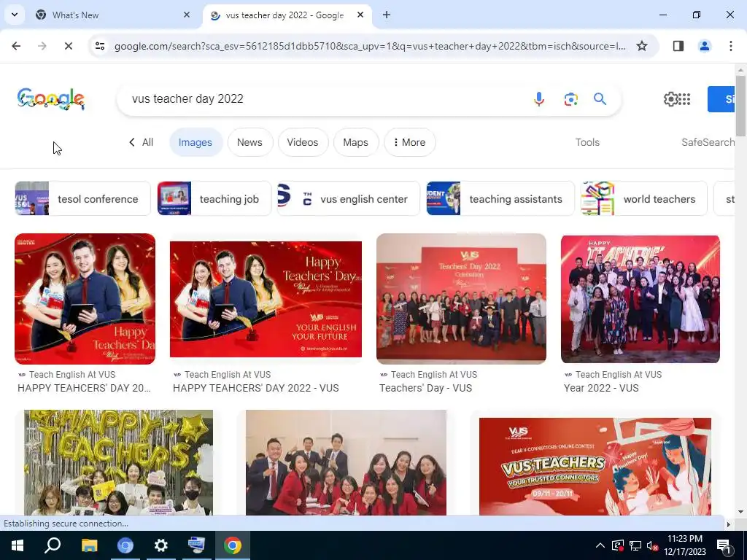This screenshot has height=560, width=747.
Task: Filter by world teachers chip
Action: click(643, 198)
